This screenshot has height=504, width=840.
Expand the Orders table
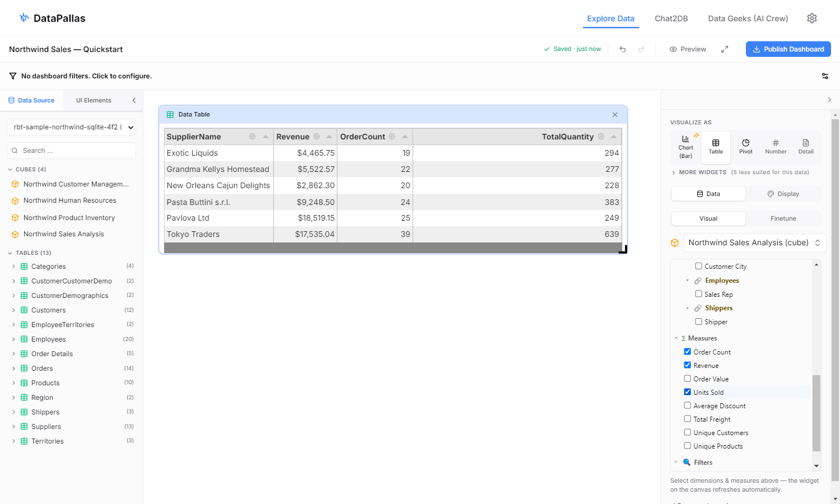tap(14, 368)
